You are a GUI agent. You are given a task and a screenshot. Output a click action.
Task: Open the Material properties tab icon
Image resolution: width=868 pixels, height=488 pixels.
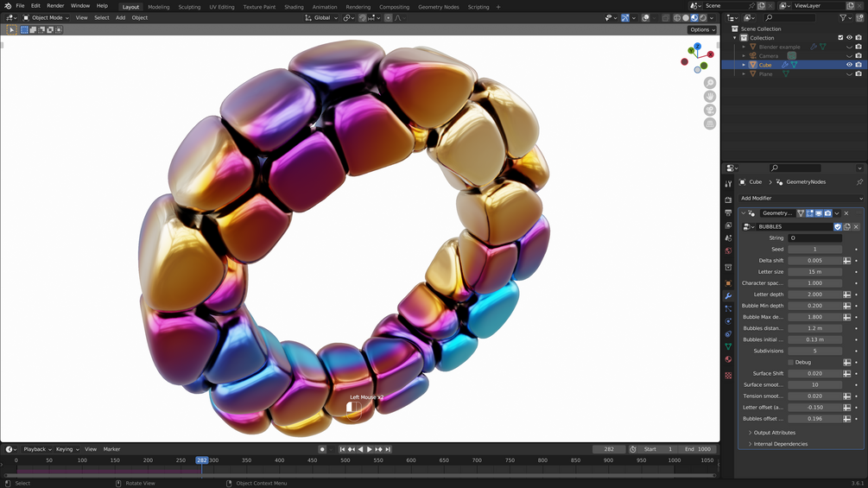(x=728, y=359)
